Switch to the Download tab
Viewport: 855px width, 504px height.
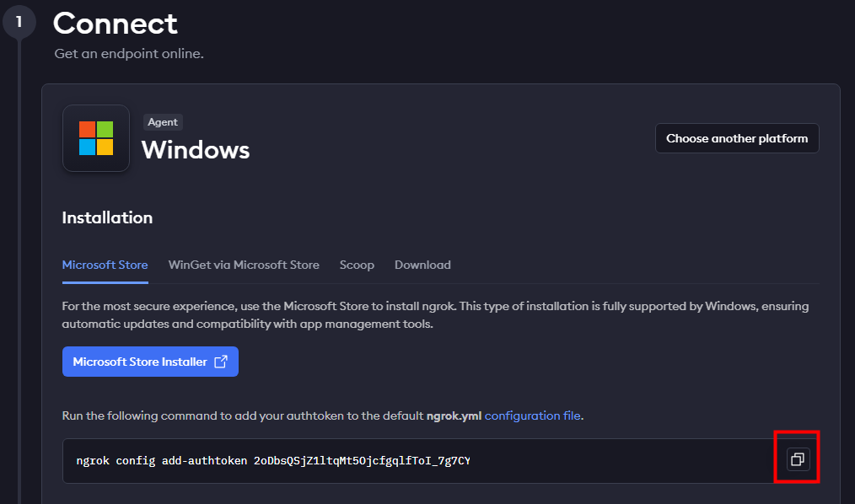point(422,265)
